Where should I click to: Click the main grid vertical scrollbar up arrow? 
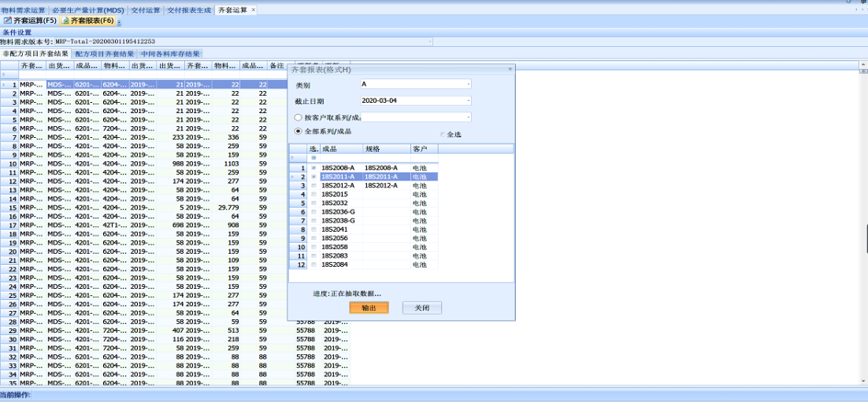tap(862, 64)
